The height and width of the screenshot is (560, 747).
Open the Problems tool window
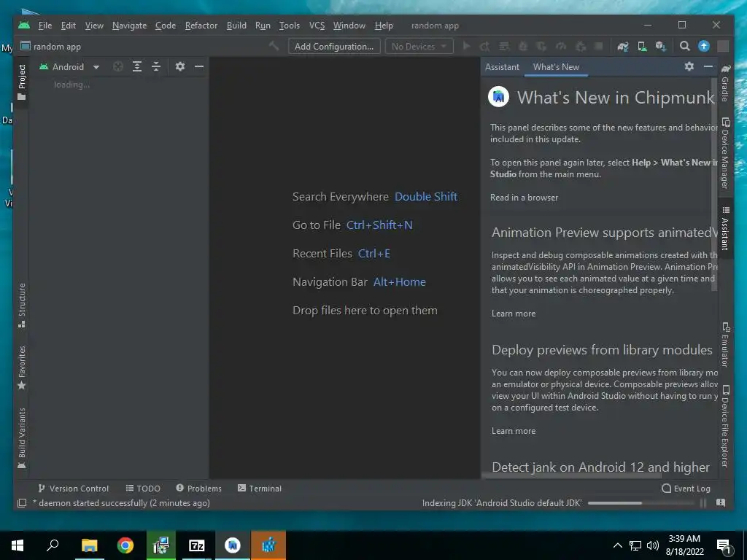pos(198,489)
